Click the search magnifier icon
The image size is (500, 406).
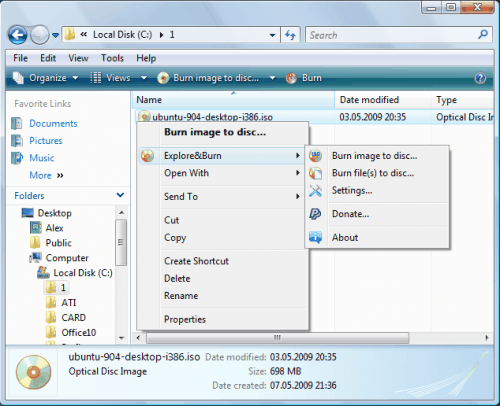(483, 34)
